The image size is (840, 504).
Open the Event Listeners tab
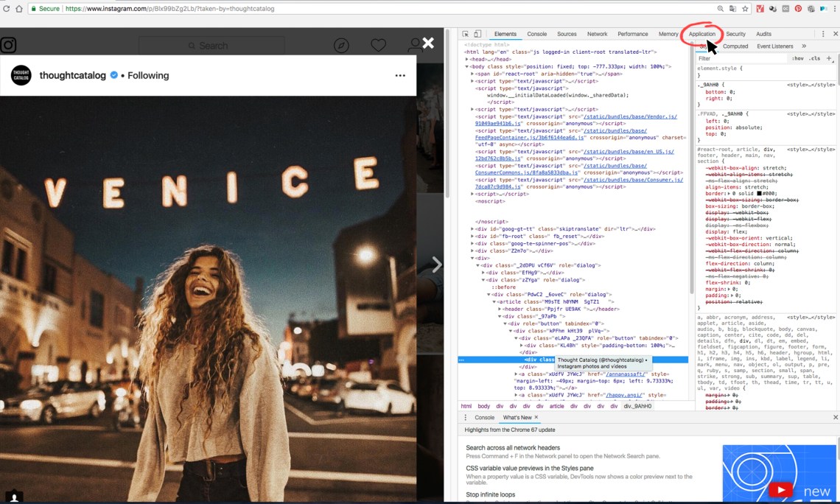pos(774,46)
